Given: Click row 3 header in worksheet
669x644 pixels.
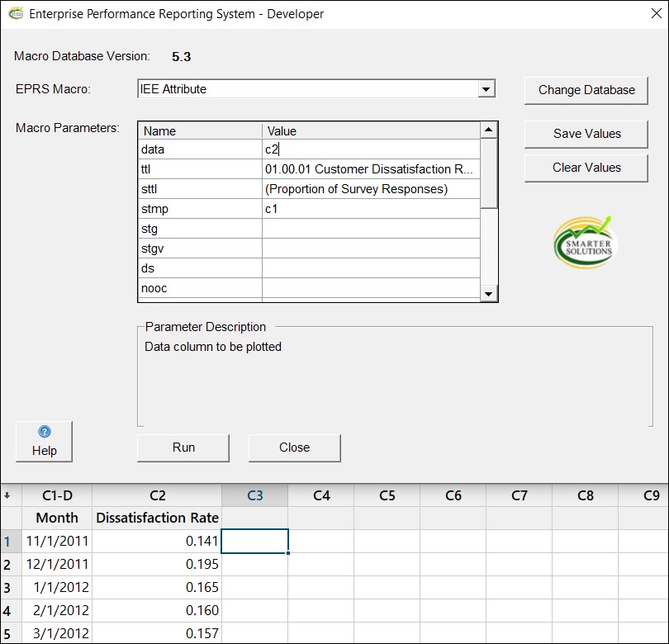Looking at the screenshot, I should click(7, 588).
